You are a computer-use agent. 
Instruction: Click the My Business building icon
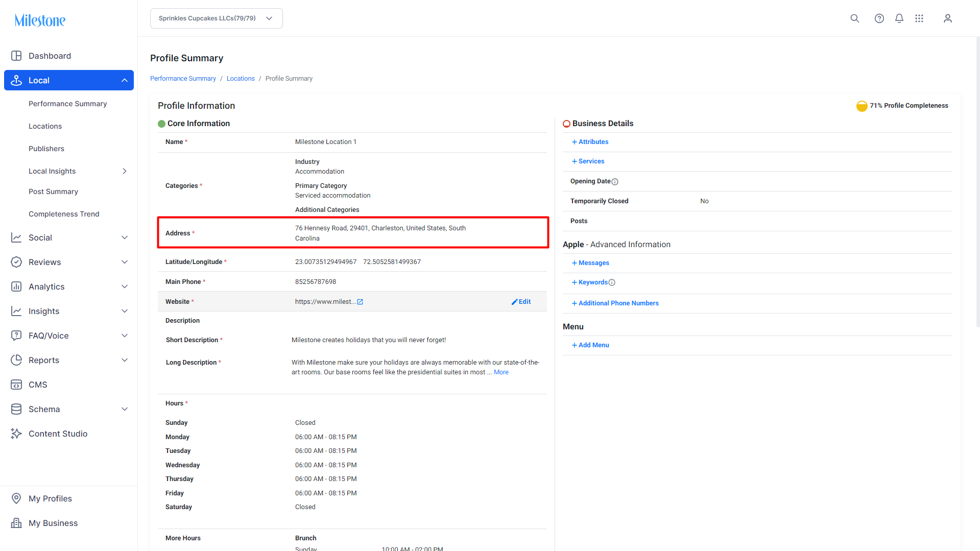16,523
